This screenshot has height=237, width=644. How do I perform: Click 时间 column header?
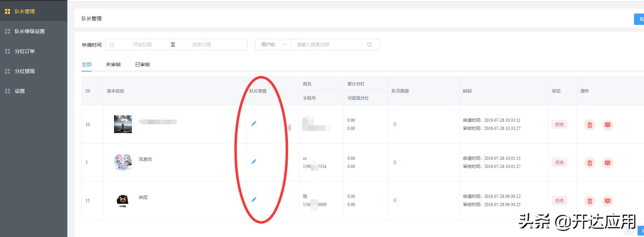point(467,91)
